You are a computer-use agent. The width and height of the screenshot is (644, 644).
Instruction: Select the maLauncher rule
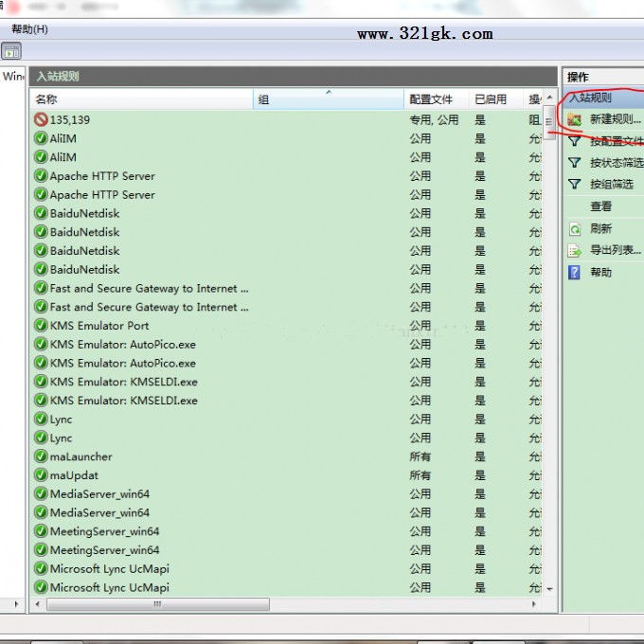click(x=286, y=456)
